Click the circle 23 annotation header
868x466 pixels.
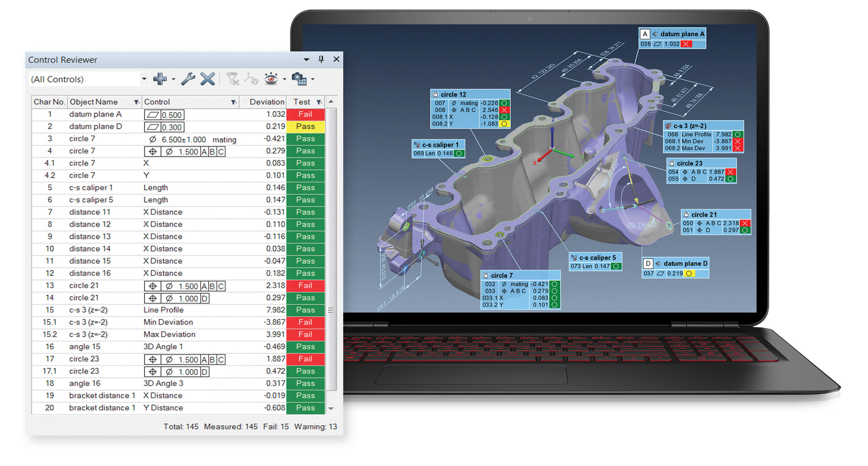[x=701, y=163]
